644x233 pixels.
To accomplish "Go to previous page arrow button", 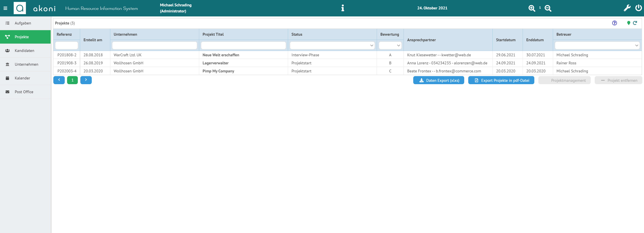I will pos(59,80).
